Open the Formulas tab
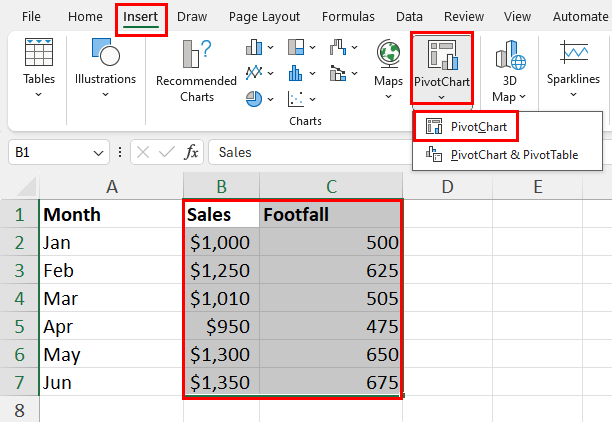The width and height of the screenshot is (612, 422). (x=348, y=17)
